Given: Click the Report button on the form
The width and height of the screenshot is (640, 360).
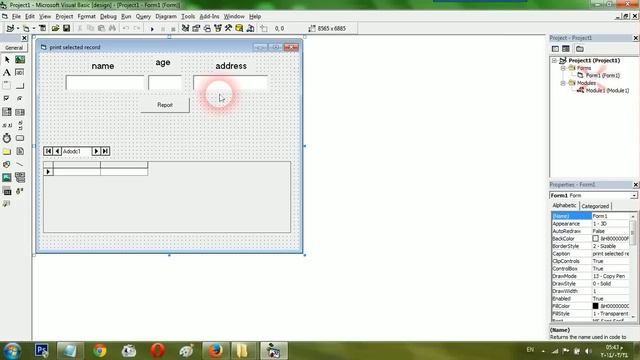Looking at the screenshot, I should tap(165, 105).
